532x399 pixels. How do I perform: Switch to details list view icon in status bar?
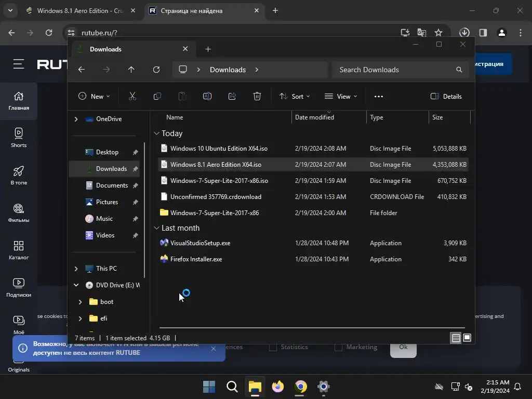click(456, 338)
